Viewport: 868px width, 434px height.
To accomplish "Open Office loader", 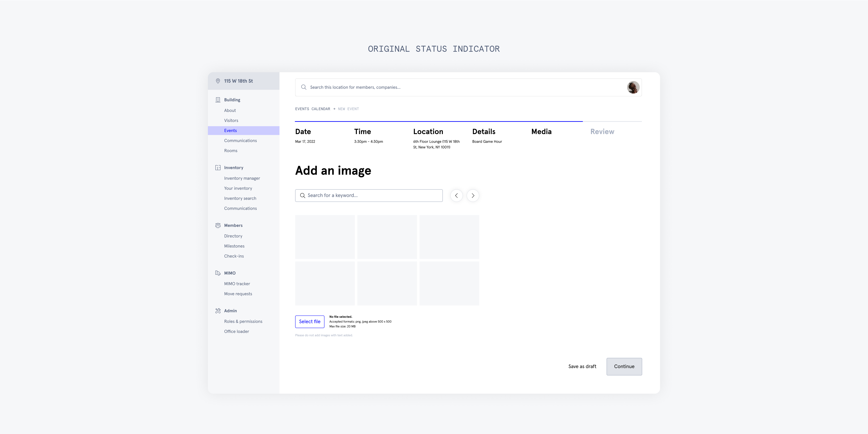I will click(237, 332).
